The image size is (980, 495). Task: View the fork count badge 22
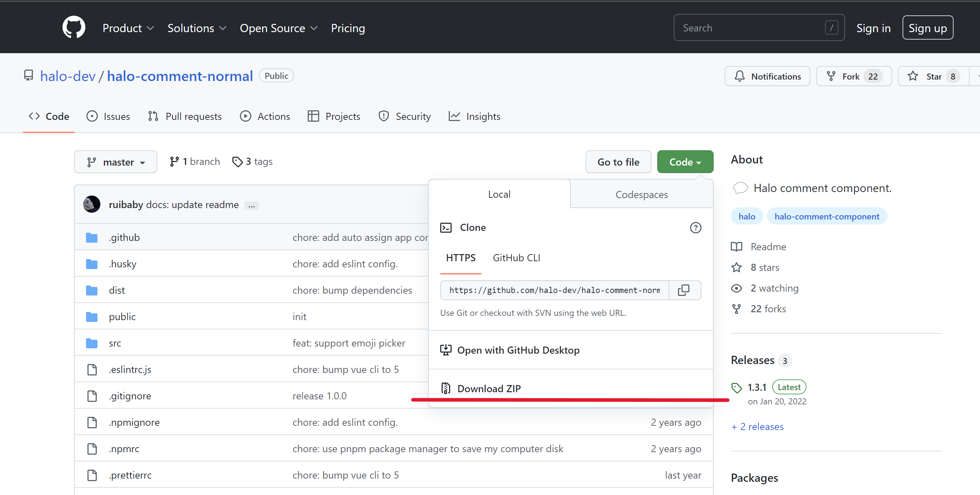pos(873,76)
